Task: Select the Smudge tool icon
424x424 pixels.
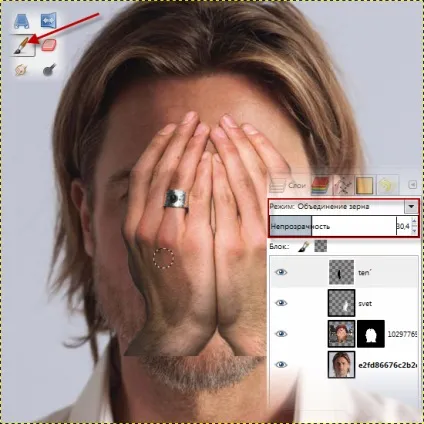Action: point(21,70)
